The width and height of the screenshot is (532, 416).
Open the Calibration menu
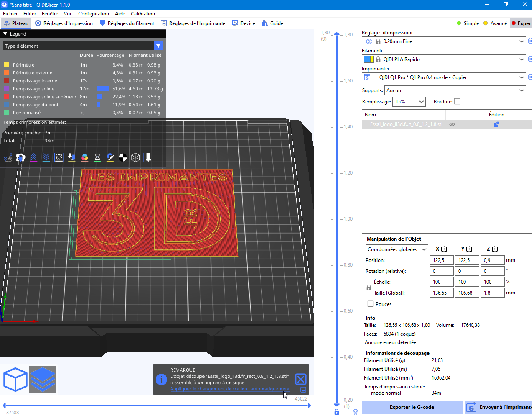(143, 14)
